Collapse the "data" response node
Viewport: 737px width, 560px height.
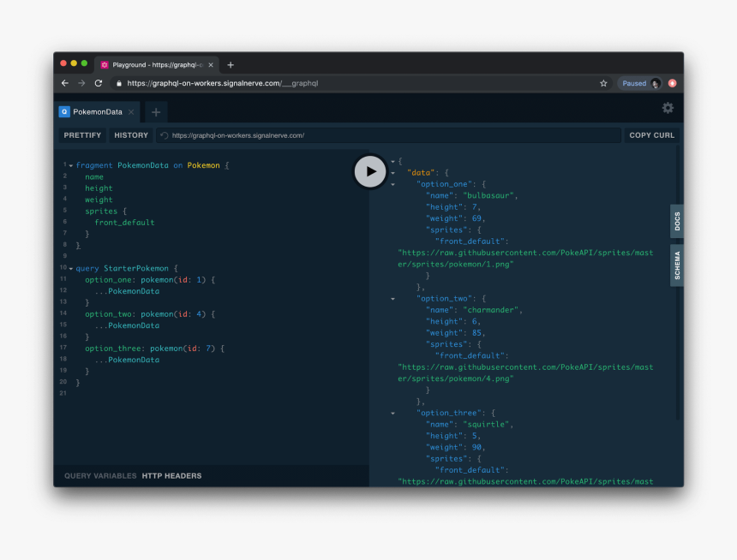[x=393, y=173]
